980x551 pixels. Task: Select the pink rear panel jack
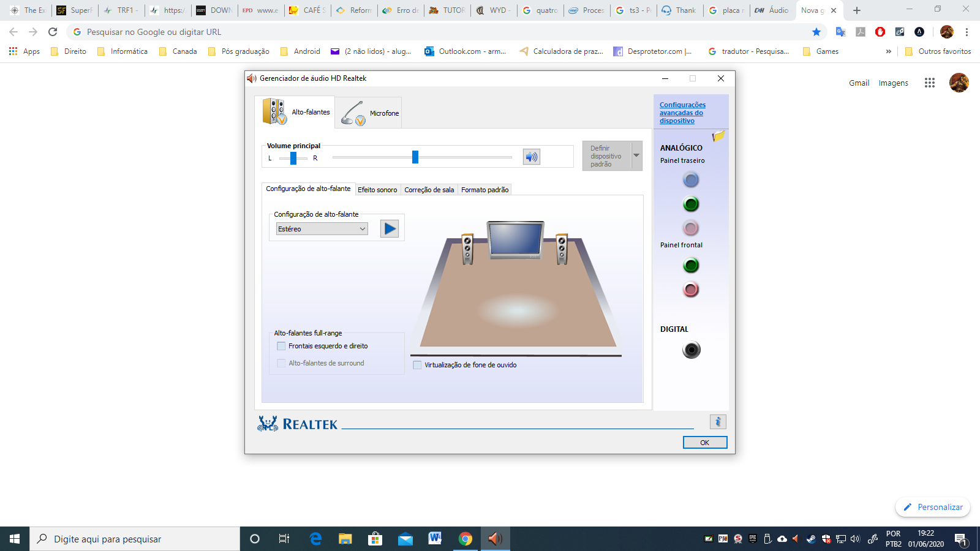pos(691,228)
